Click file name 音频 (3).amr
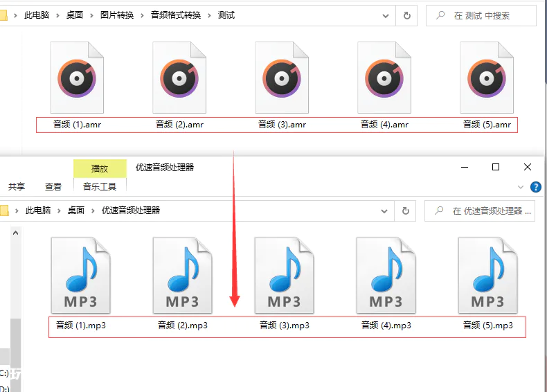Image resolution: width=547 pixels, height=392 pixels. click(283, 125)
